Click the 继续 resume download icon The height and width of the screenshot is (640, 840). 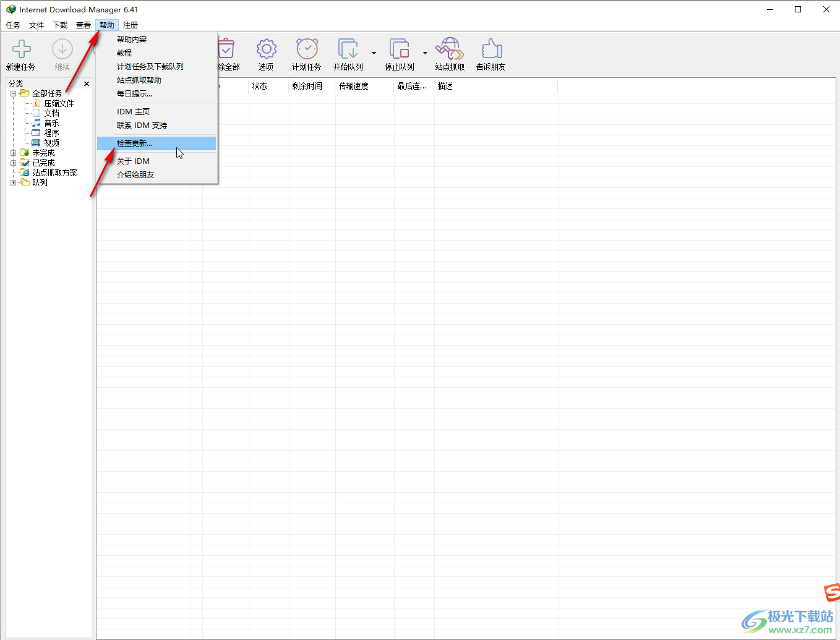62,49
